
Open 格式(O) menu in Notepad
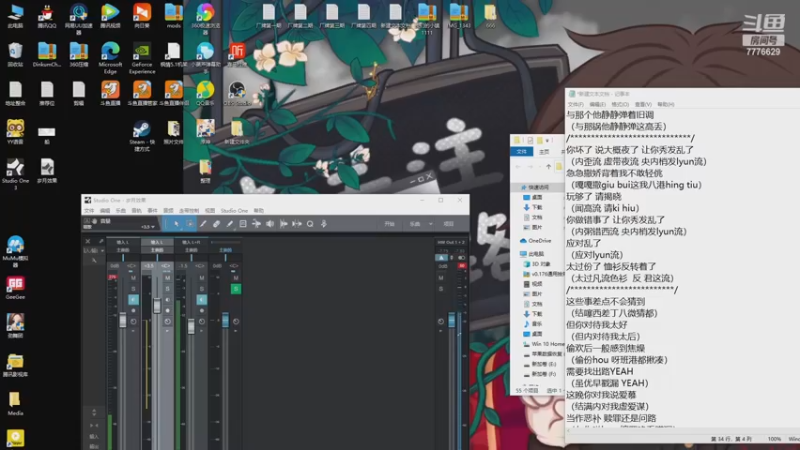(x=620, y=105)
